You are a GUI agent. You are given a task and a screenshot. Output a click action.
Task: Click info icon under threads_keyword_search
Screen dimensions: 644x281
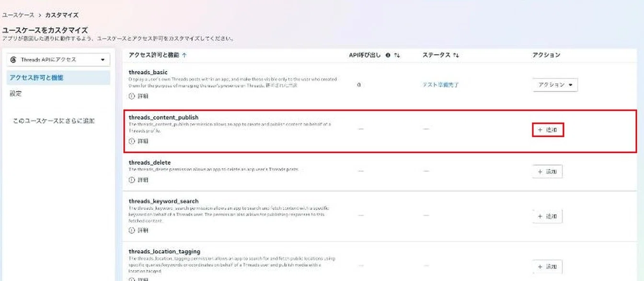click(132, 230)
